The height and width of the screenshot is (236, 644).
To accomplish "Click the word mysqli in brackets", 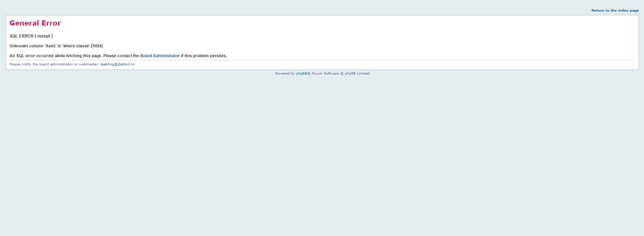I will tap(44, 36).
